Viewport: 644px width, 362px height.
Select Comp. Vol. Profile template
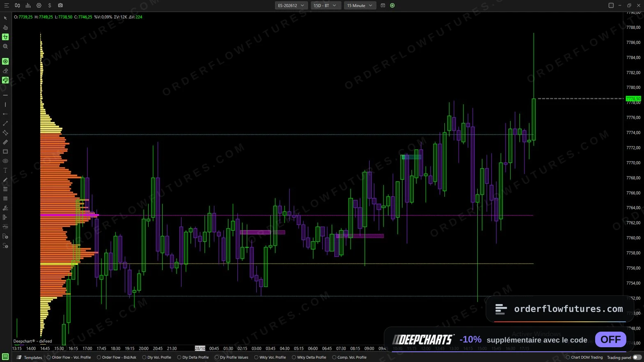349,357
